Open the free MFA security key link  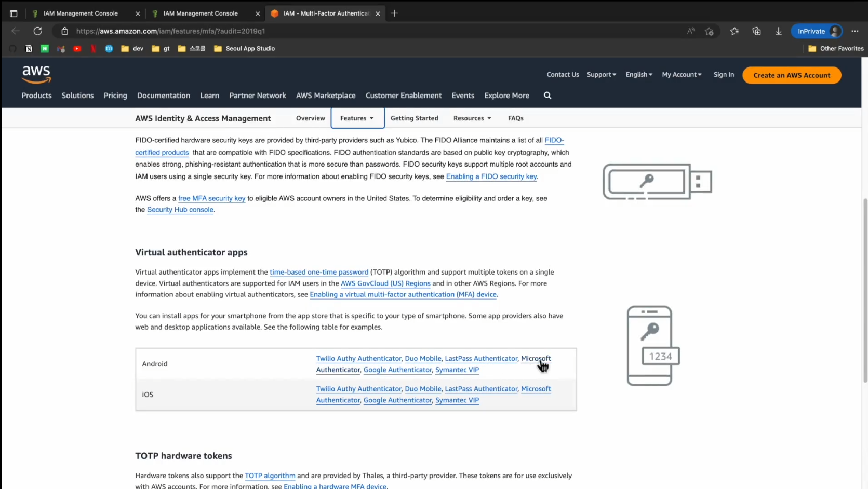(211, 198)
